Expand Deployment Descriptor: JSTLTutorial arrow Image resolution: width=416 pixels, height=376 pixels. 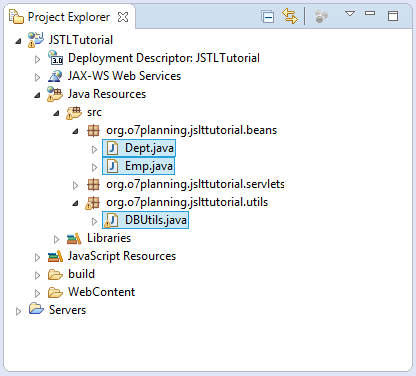point(37,59)
